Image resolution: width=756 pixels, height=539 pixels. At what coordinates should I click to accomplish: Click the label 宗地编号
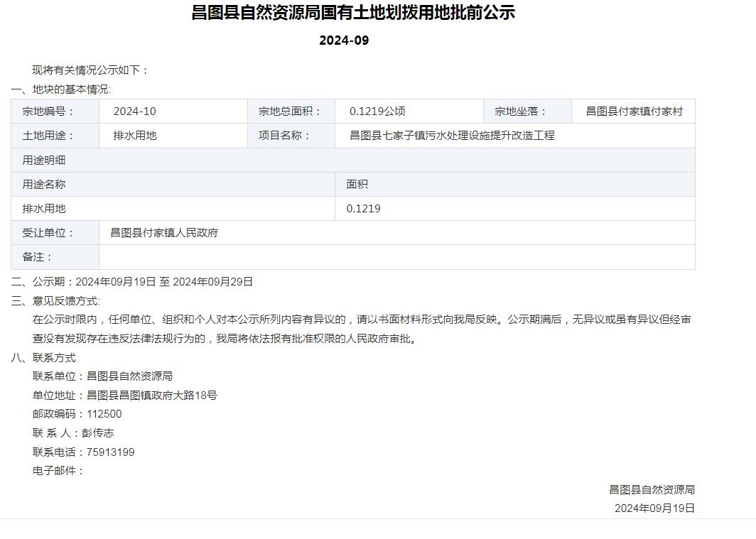coord(48,111)
